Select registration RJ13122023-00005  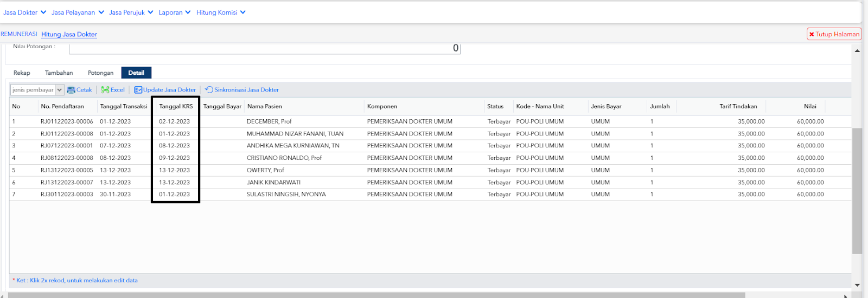[x=67, y=170]
